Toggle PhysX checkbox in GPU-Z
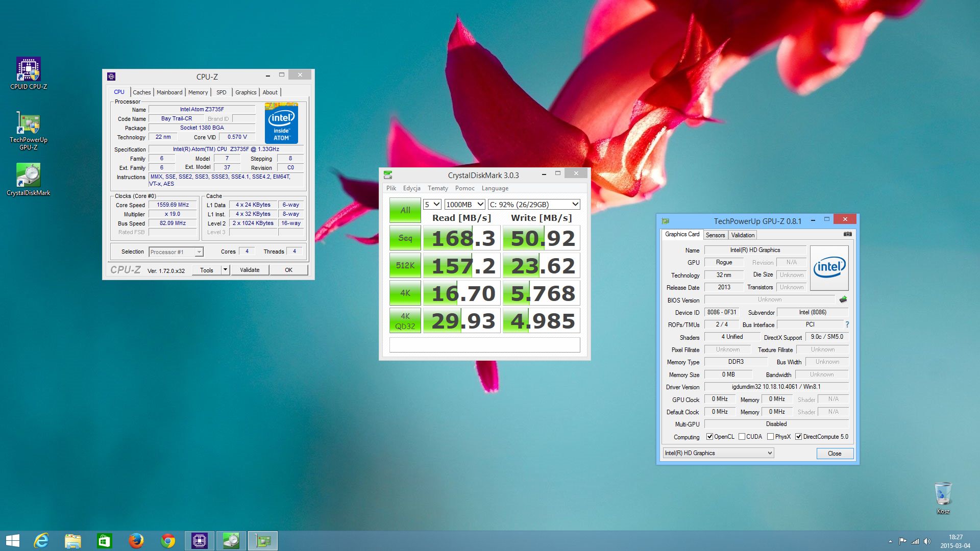 pyautogui.click(x=770, y=437)
